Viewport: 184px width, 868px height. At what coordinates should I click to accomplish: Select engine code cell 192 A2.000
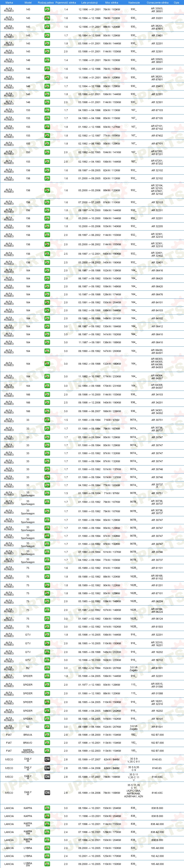pos(157,856)
